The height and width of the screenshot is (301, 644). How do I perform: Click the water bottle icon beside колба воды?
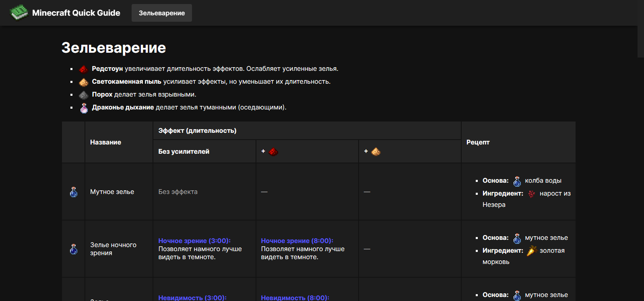coord(517,181)
